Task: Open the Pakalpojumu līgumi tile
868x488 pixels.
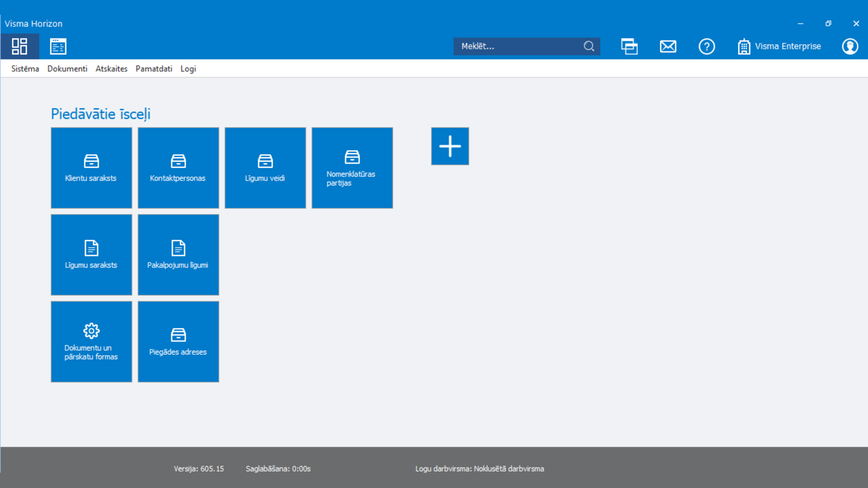Action: pos(178,255)
